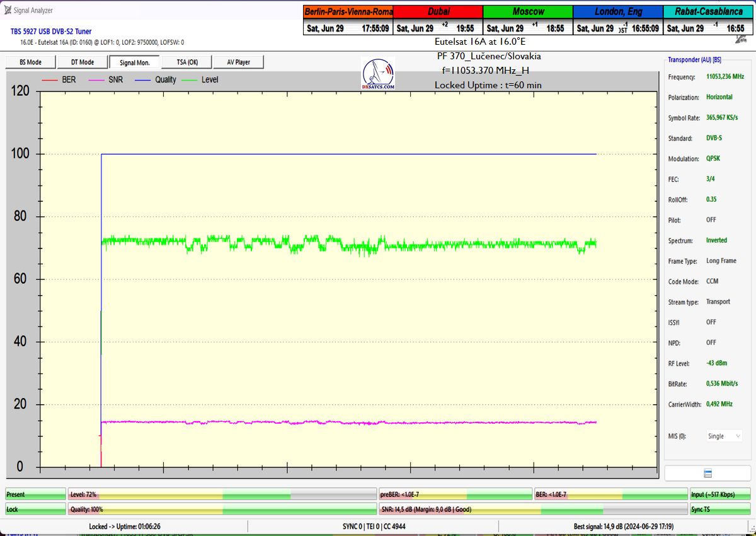Click the Lock status indicator
The image size is (756, 536).
pos(35,509)
